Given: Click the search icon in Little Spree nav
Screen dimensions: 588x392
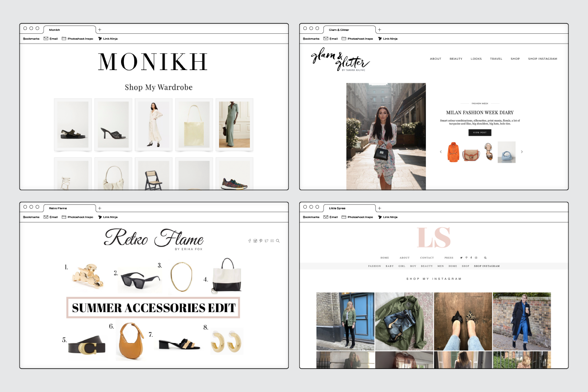Looking at the screenshot, I should (x=485, y=257).
